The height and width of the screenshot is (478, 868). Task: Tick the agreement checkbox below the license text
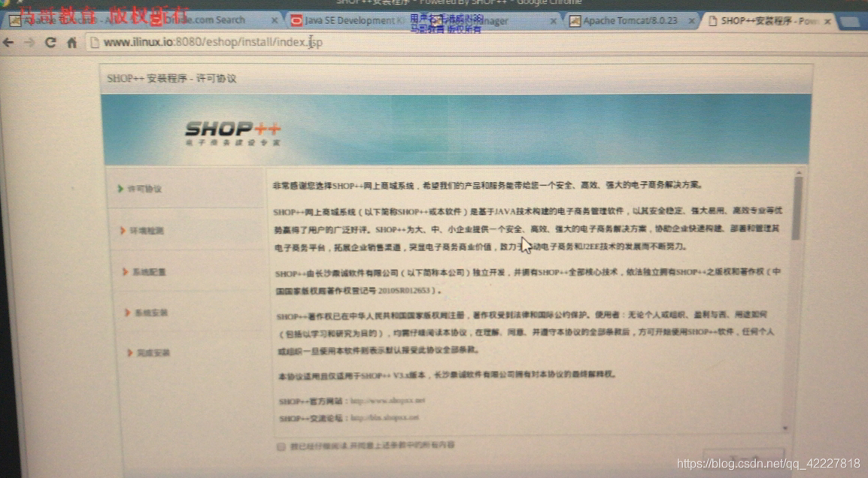[x=281, y=446]
